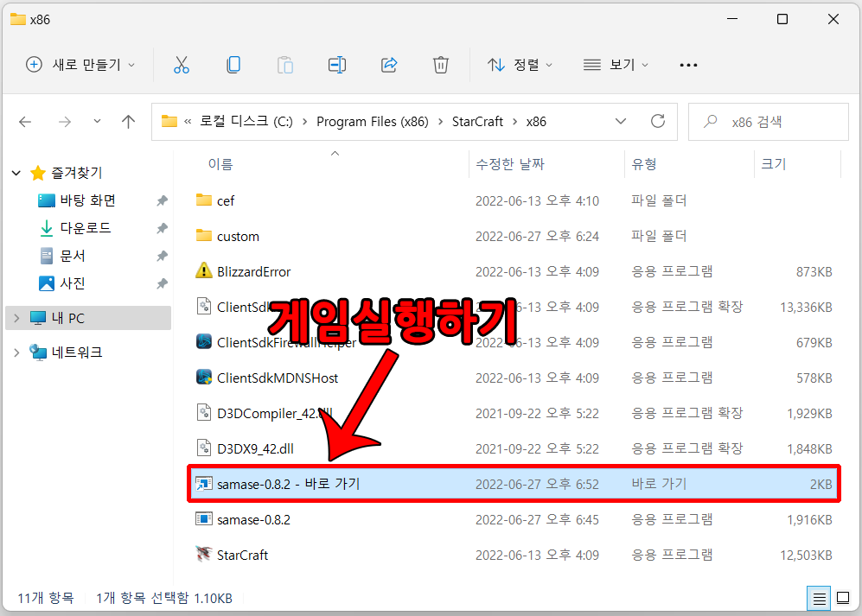The width and height of the screenshot is (862, 616).
Task: Click the samase-0.8.2 shortcut icon
Action: (204, 484)
